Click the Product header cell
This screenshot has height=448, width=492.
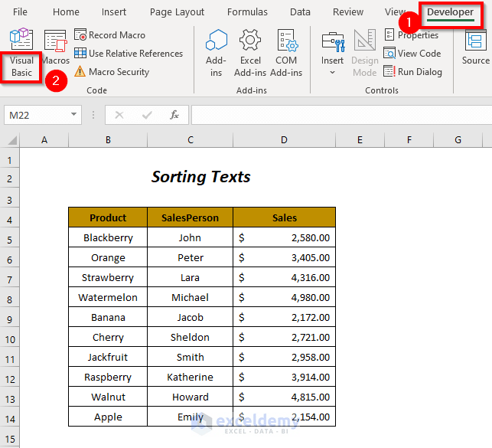[108, 217]
